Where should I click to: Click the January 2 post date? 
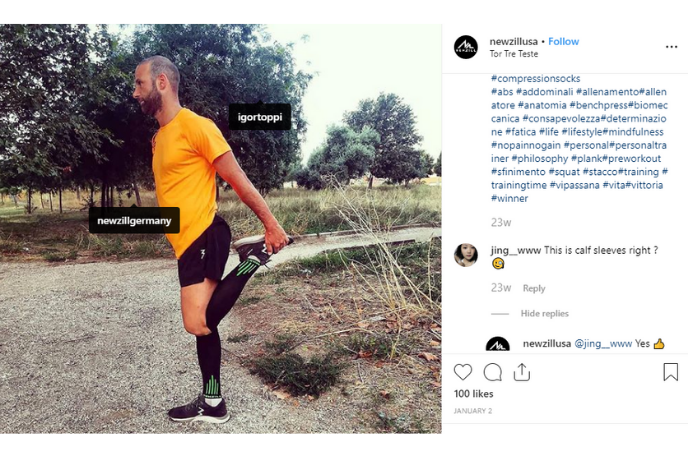point(473,411)
